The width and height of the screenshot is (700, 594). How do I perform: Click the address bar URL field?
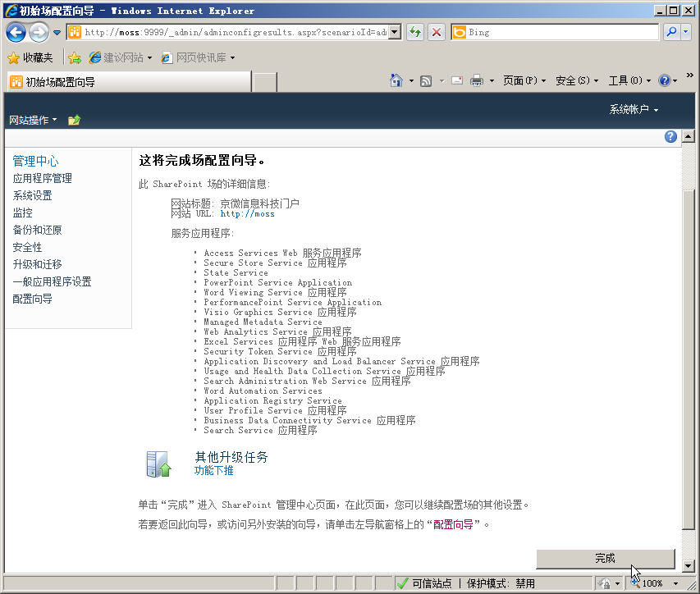click(x=227, y=32)
